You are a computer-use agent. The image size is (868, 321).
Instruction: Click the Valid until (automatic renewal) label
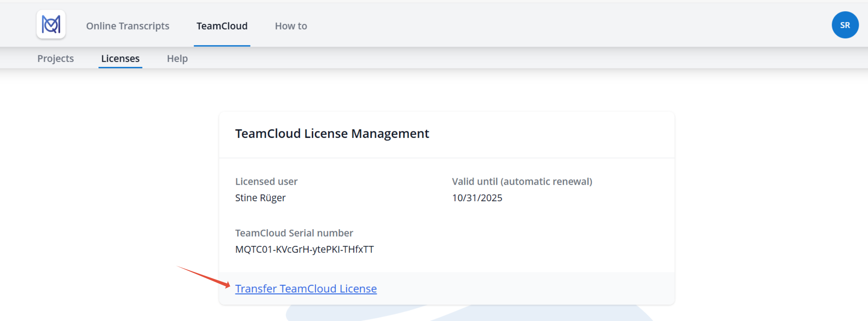pos(522,182)
